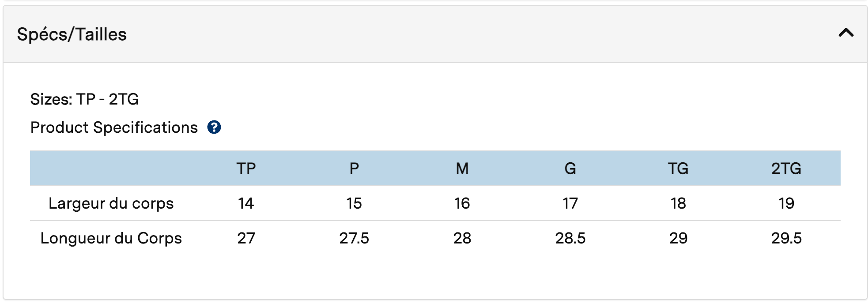Click the width value 16 for size M

tap(462, 203)
